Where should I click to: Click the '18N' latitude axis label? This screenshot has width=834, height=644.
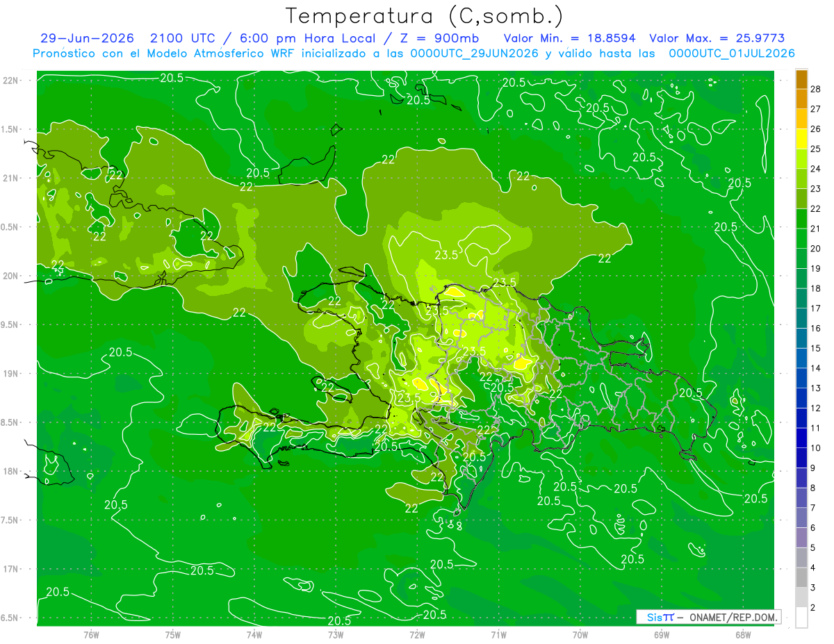point(10,471)
